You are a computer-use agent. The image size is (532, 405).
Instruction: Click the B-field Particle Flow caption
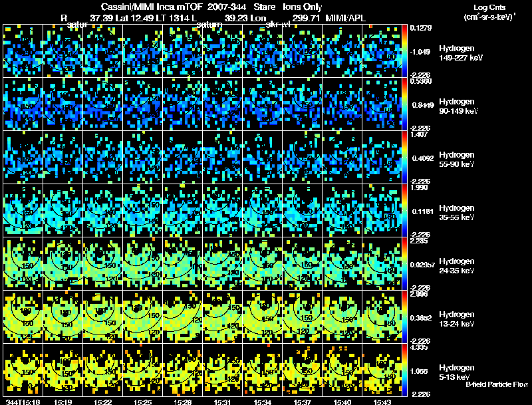click(497, 384)
